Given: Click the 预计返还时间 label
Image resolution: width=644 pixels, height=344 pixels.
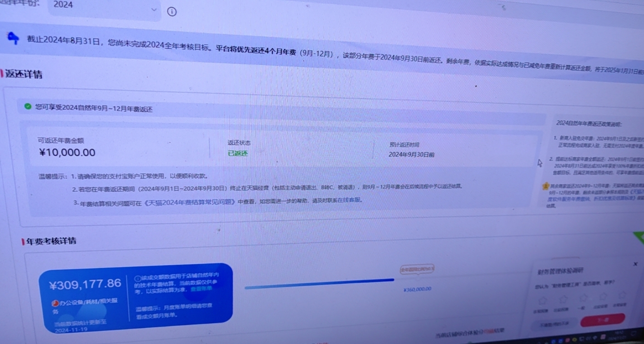Looking at the screenshot, I should pyautogui.click(x=404, y=145).
